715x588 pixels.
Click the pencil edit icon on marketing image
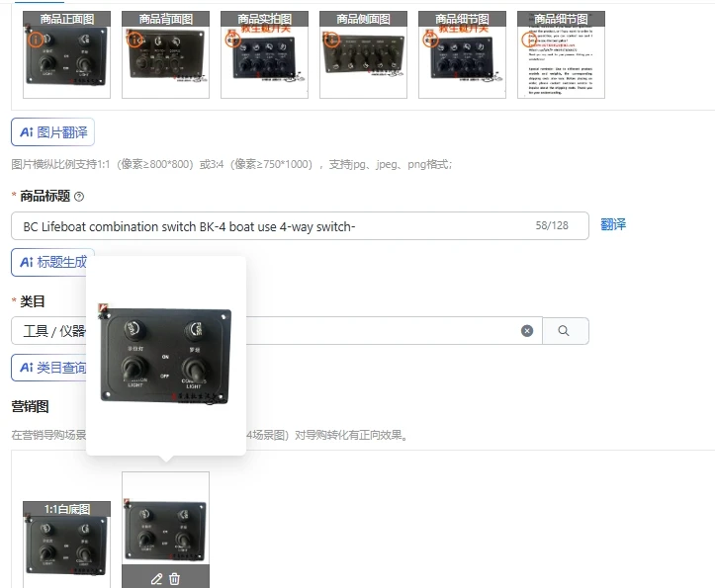point(156,579)
